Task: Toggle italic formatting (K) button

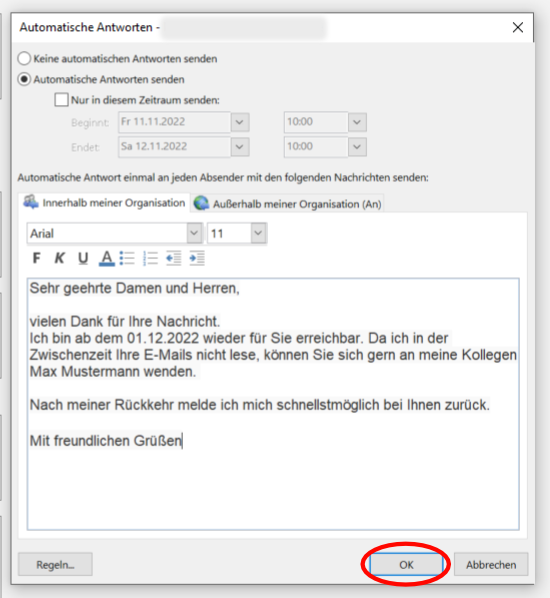Action: 60,258
